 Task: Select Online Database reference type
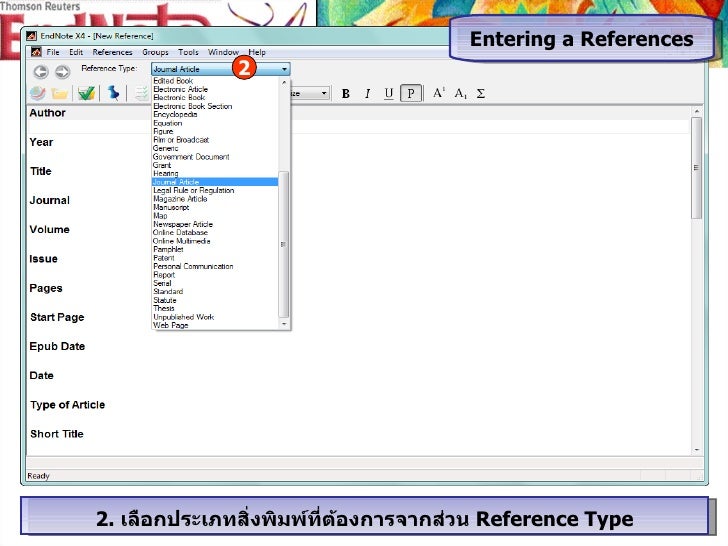tap(180, 232)
